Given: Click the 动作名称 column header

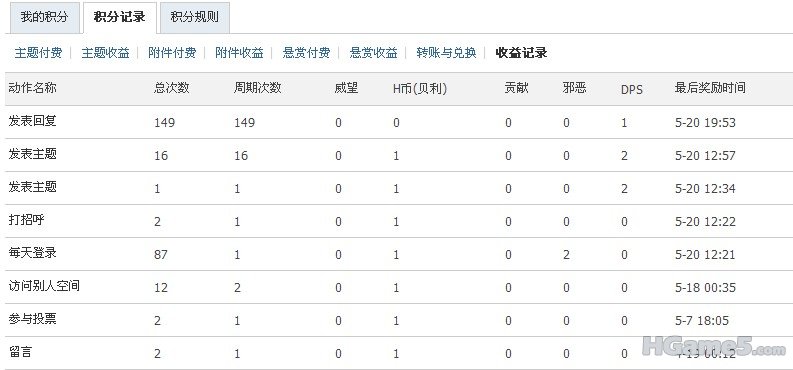Looking at the screenshot, I should point(32,88).
